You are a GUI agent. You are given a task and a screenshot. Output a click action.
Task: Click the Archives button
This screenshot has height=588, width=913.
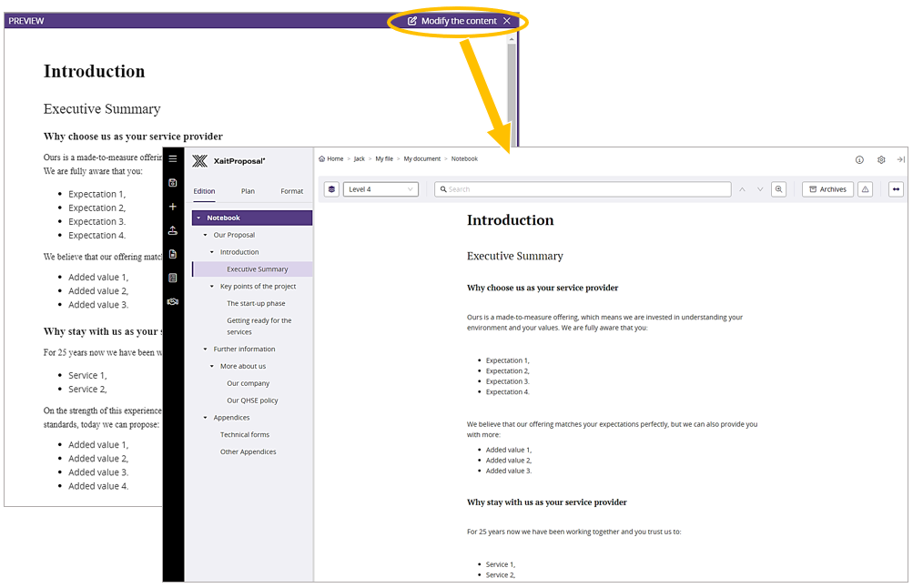tap(827, 189)
